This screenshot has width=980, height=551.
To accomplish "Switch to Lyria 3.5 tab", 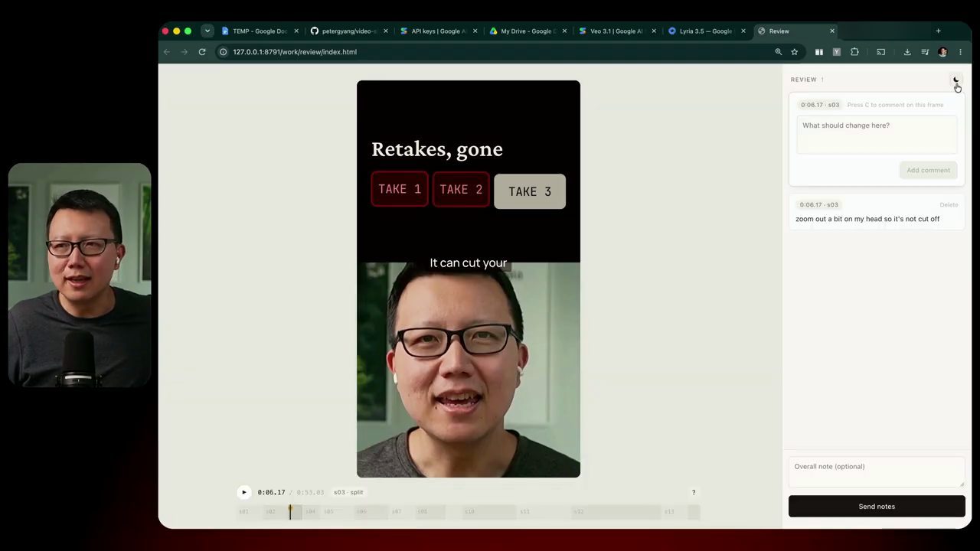I will pyautogui.click(x=706, y=31).
